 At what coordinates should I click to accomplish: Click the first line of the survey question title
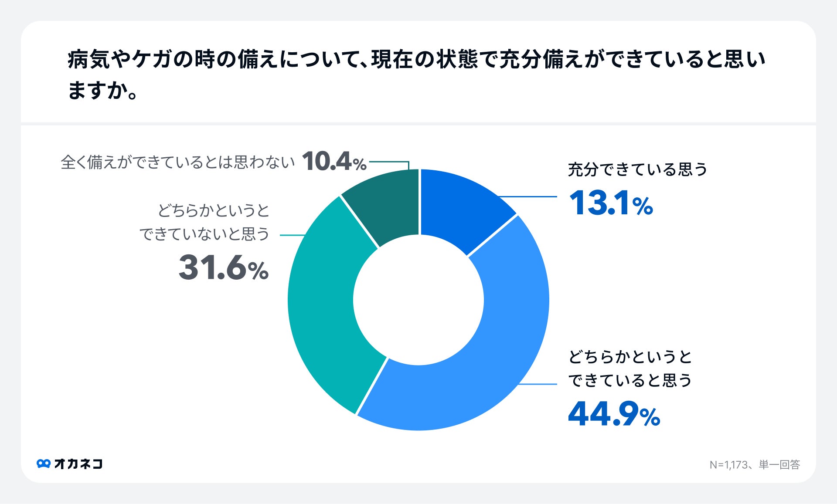(416, 60)
